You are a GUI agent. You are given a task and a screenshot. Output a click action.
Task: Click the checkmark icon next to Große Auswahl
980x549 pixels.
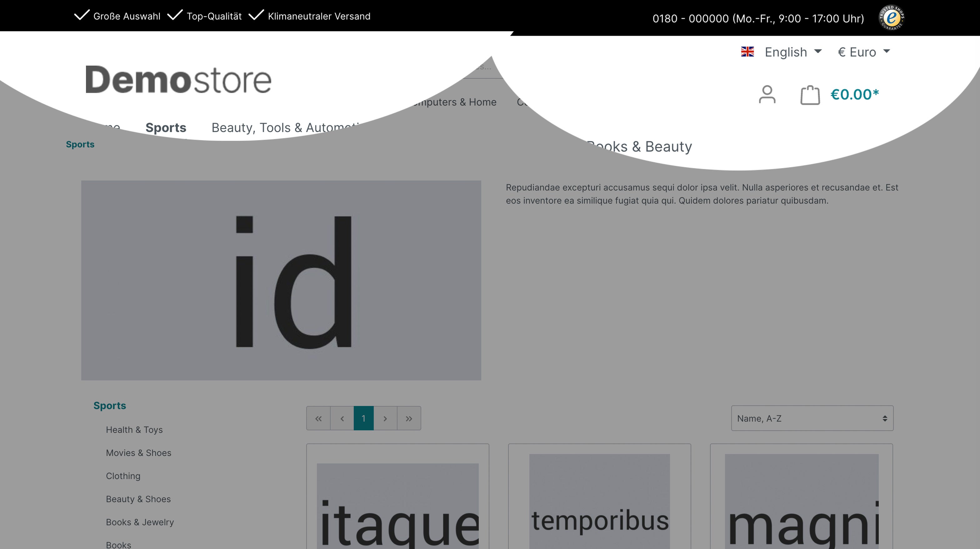[81, 16]
